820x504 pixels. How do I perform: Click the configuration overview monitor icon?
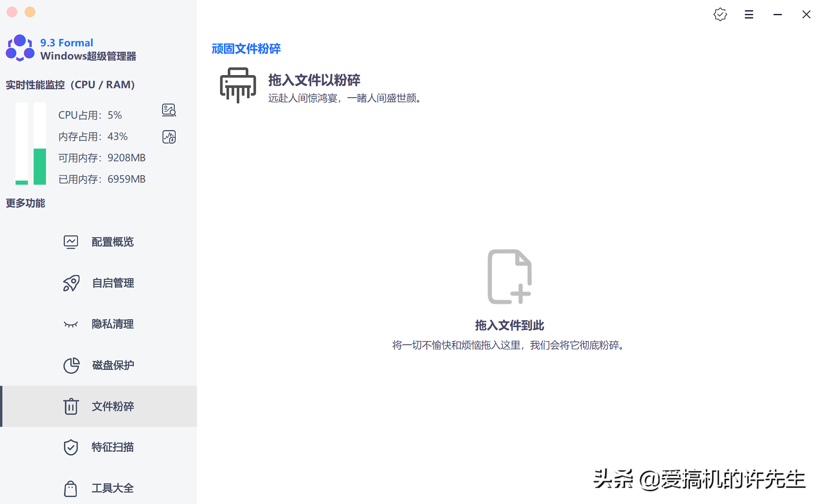tap(71, 242)
